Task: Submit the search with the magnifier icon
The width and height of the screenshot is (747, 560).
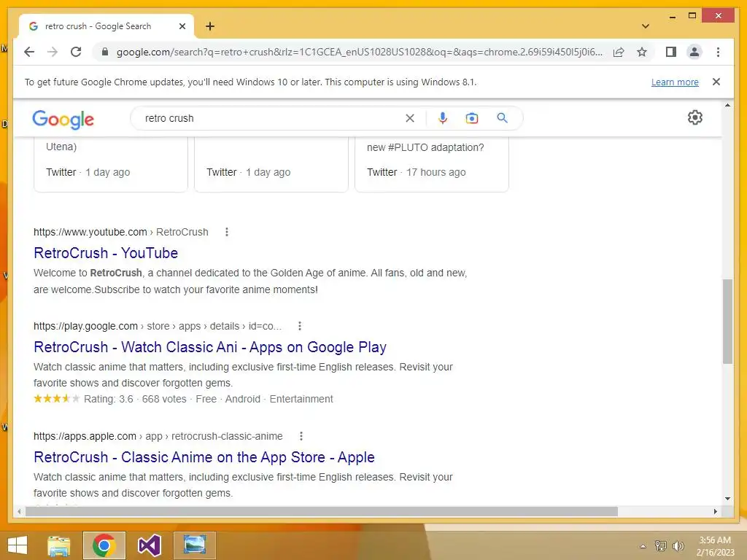Action: click(502, 118)
